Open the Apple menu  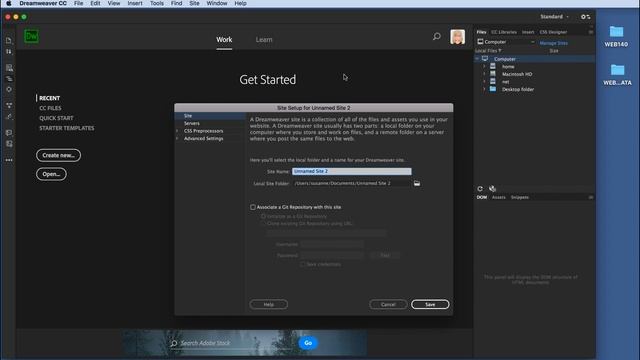pyautogui.click(x=9, y=3)
